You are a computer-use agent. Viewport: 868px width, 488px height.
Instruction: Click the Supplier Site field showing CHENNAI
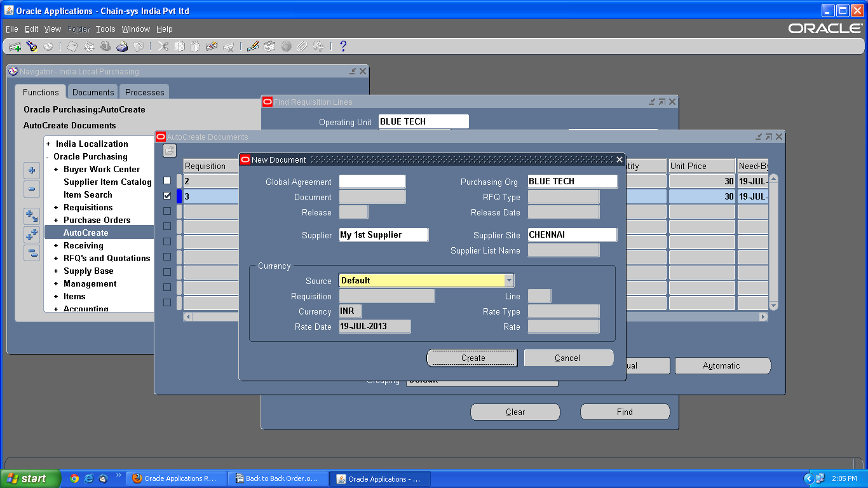coord(573,234)
